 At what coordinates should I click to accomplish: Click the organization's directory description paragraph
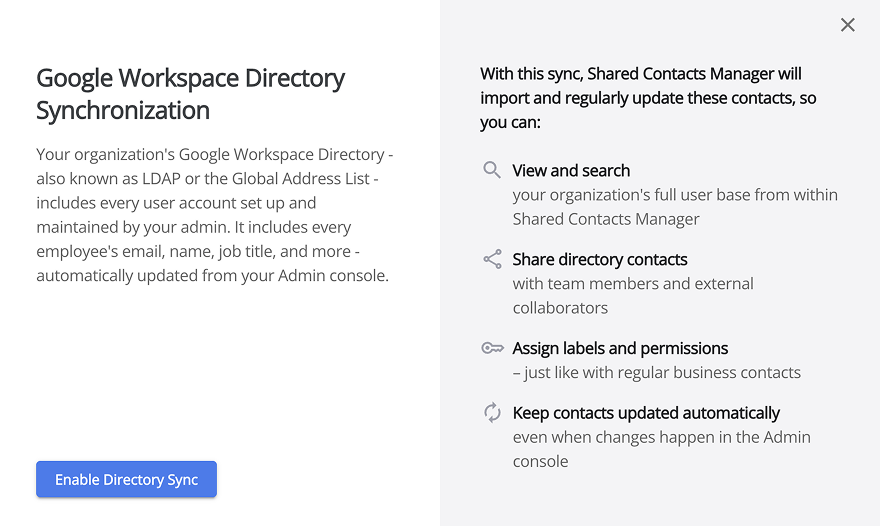click(212, 215)
